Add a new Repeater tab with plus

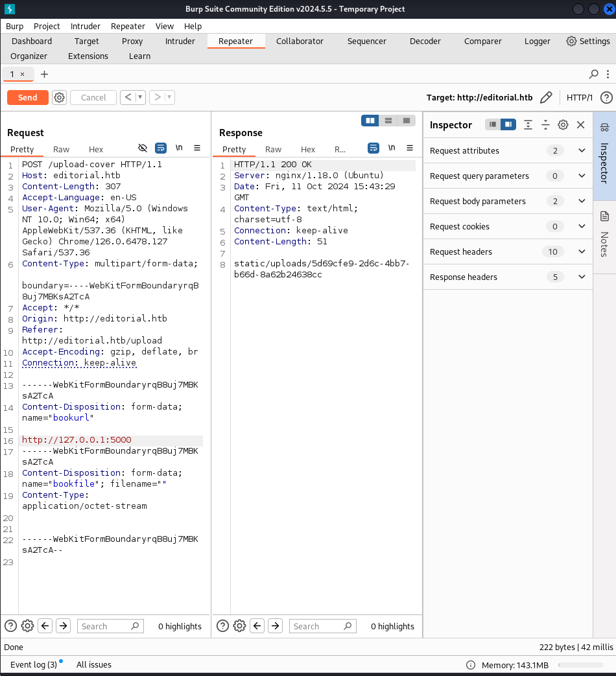coord(45,74)
